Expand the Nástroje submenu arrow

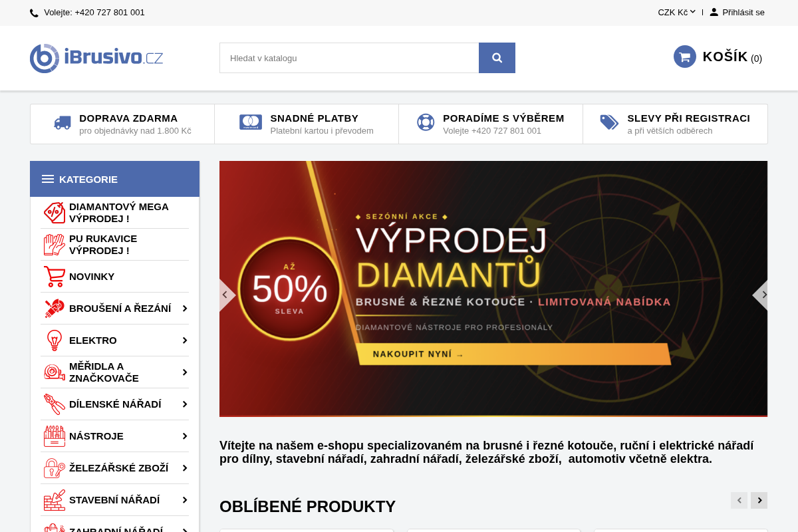185,436
